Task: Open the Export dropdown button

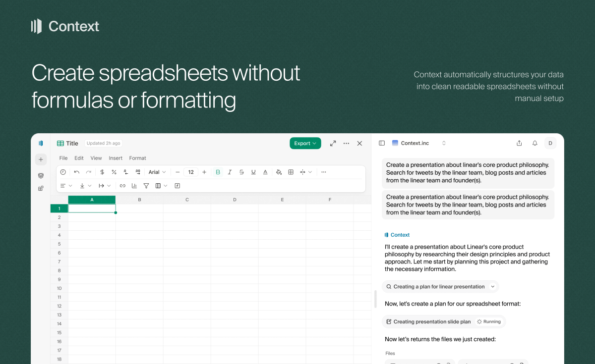Action: 305,143
